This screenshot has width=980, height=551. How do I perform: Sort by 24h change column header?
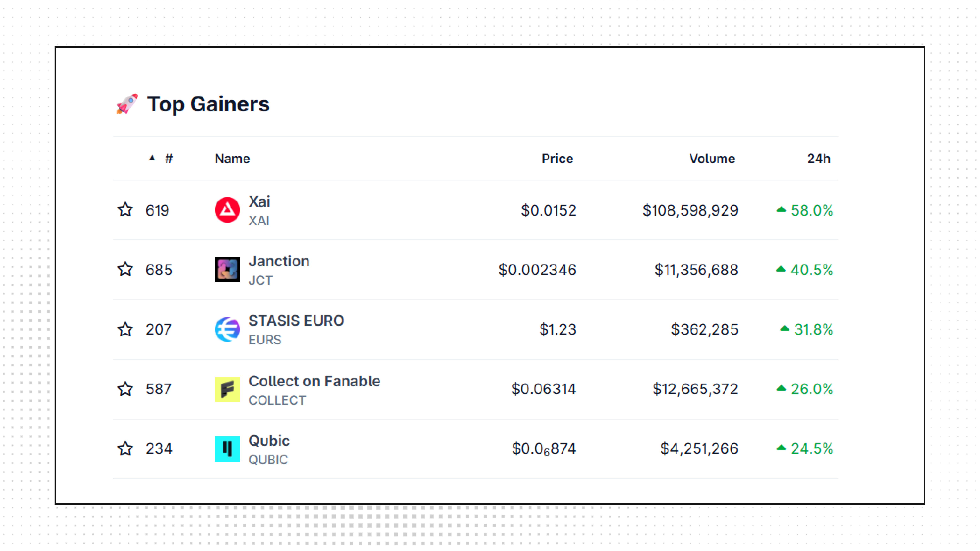(x=819, y=159)
